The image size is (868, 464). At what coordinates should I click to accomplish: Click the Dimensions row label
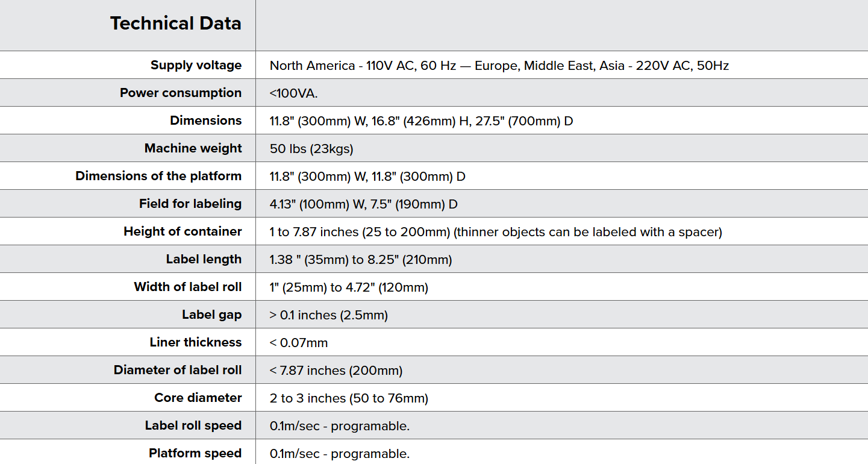205,121
